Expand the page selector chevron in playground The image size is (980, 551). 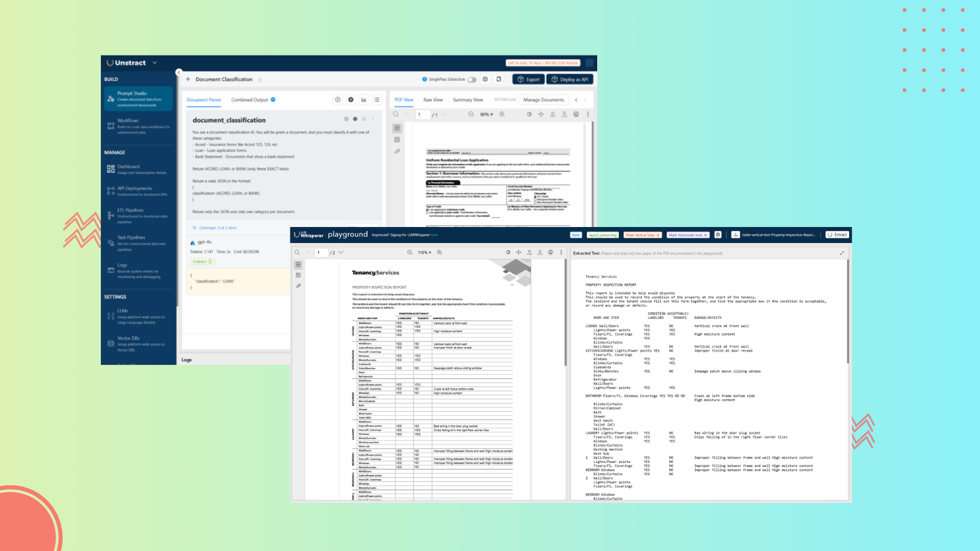coord(341,252)
